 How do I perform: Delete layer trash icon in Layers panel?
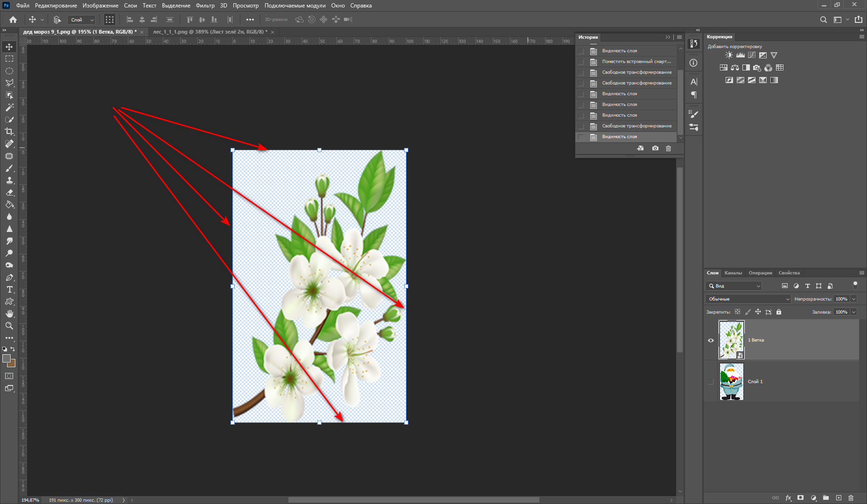[851, 498]
